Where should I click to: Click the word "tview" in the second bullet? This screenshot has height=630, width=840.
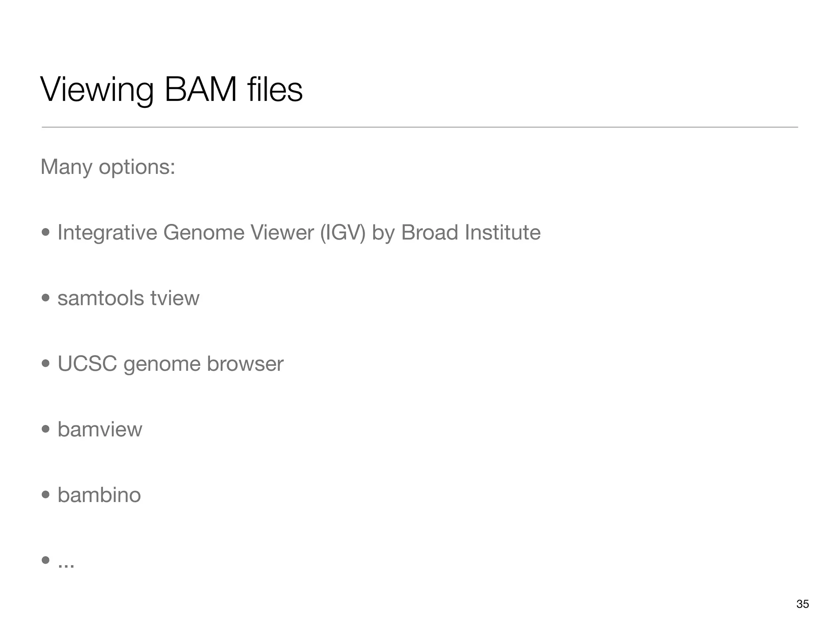175,298
